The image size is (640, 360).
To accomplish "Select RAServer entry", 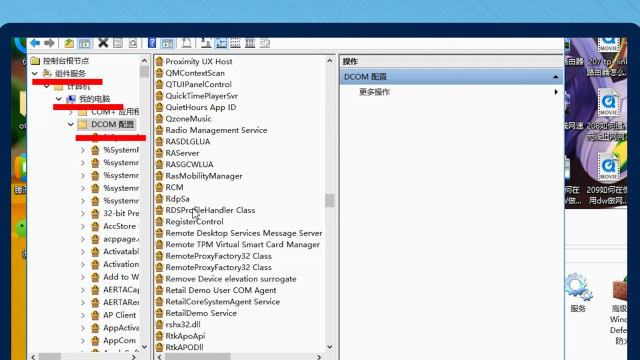I will point(182,153).
